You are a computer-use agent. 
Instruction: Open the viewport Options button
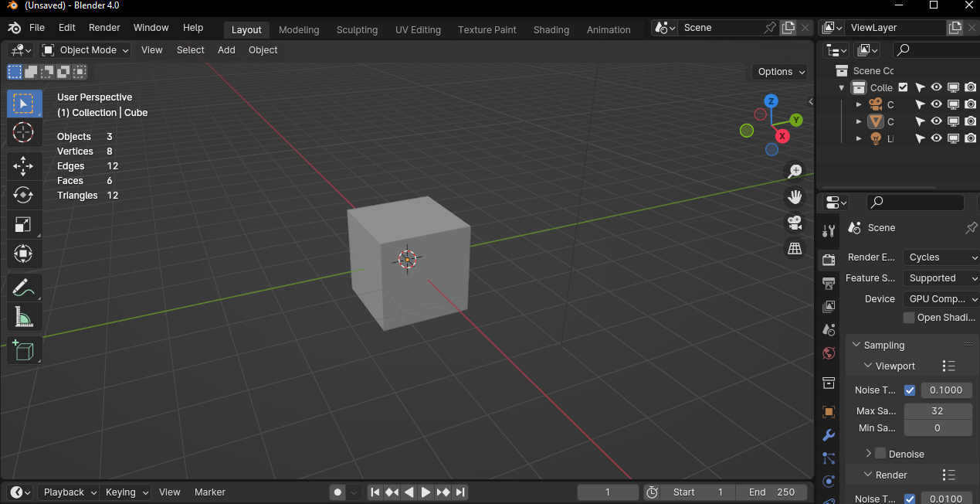[x=781, y=72]
